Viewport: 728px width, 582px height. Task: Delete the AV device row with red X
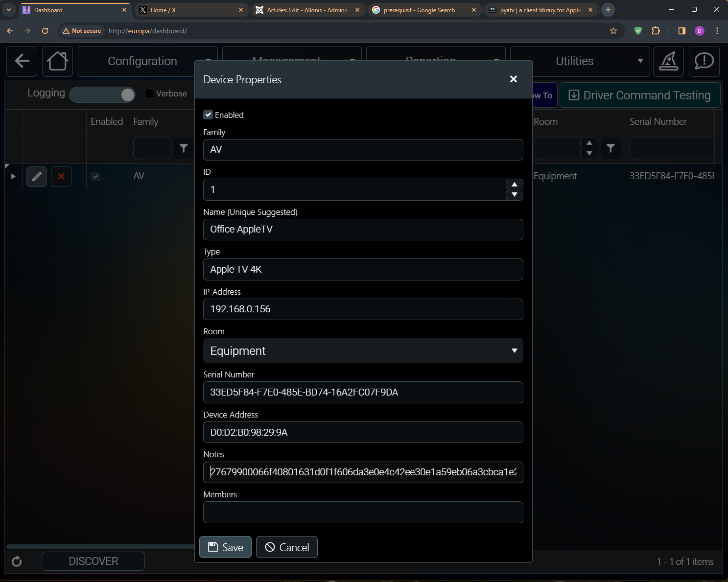point(61,177)
